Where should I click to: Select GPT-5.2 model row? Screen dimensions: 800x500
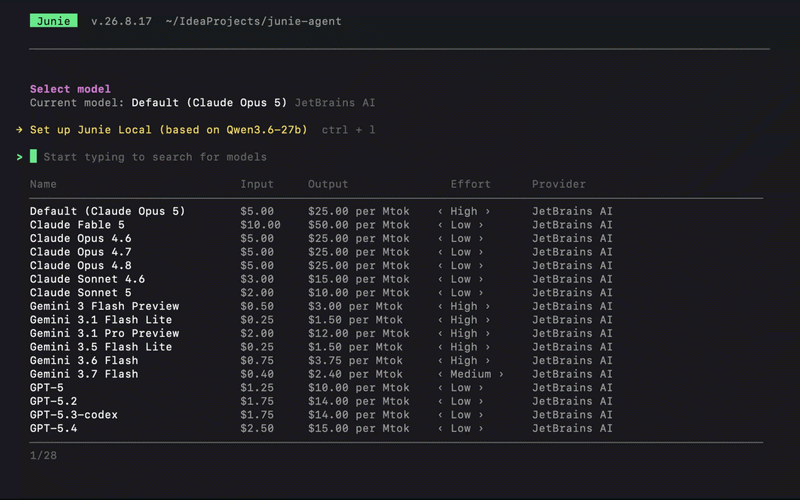(x=320, y=401)
